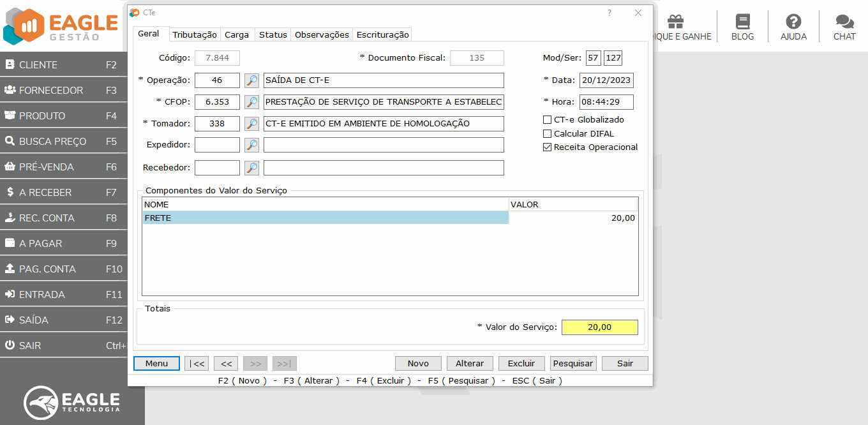Viewport: 868px width, 425px height.
Task: Switch to the Observações tab
Action: [x=322, y=34]
